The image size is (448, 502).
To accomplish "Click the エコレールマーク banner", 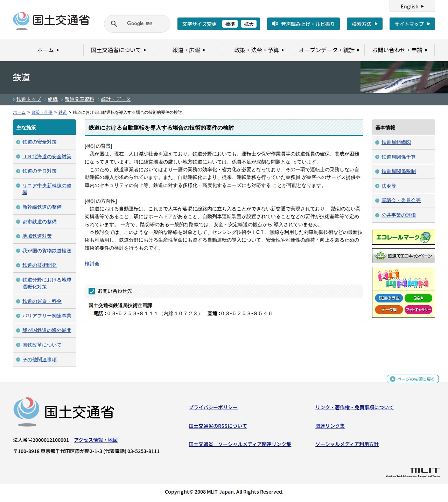I will point(403,237).
